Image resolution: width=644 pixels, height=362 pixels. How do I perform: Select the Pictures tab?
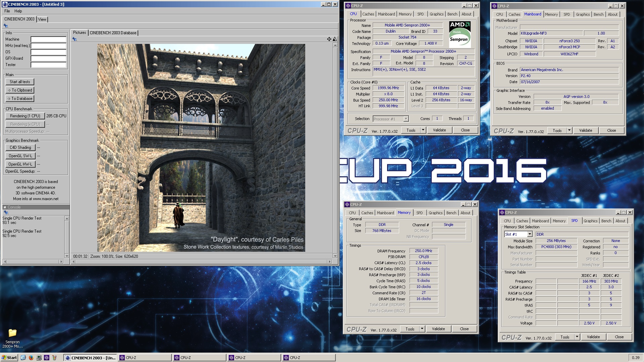pyautogui.click(x=79, y=33)
